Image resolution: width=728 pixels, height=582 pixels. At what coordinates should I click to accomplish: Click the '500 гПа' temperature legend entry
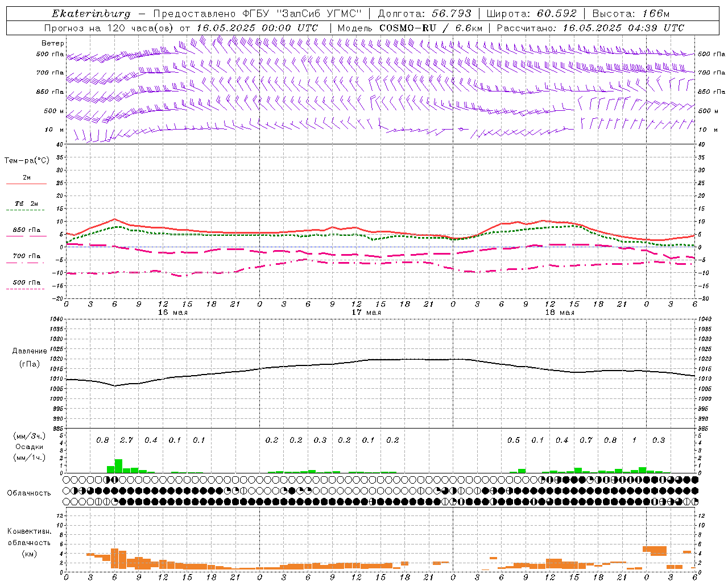coord(27,282)
